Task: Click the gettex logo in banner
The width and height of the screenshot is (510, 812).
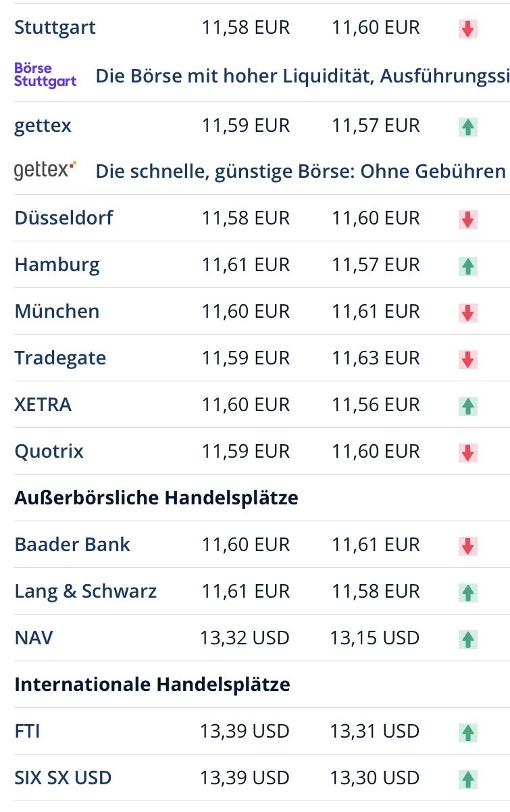Action: [45, 170]
